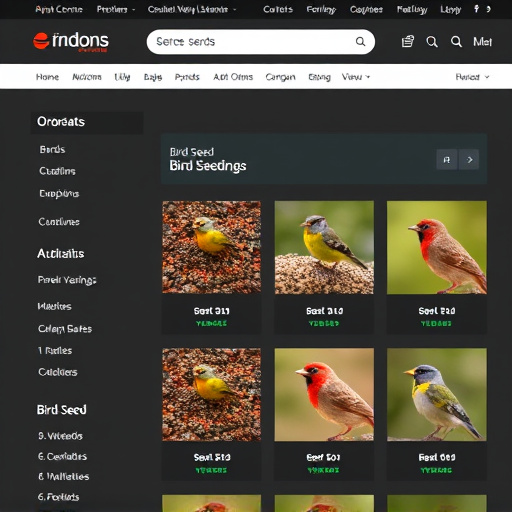Open gray-headed yellow bird on seed mound
512x512 pixels.
[x=324, y=247]
